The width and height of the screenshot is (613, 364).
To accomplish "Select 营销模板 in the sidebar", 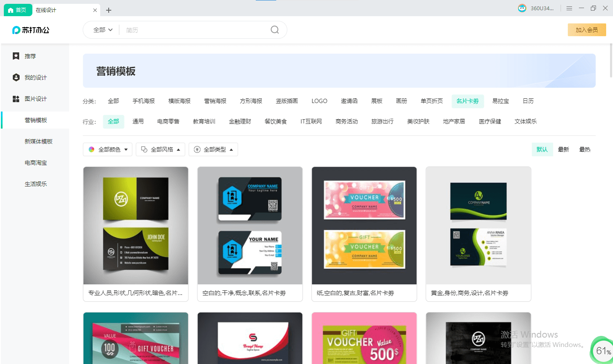I will click(x=36, y=120).
